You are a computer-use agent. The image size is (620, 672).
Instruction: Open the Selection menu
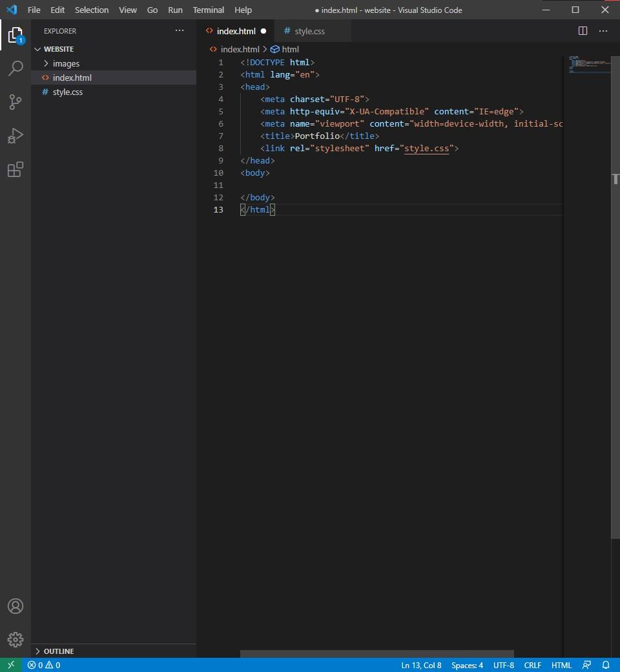[x=91, y=10]
